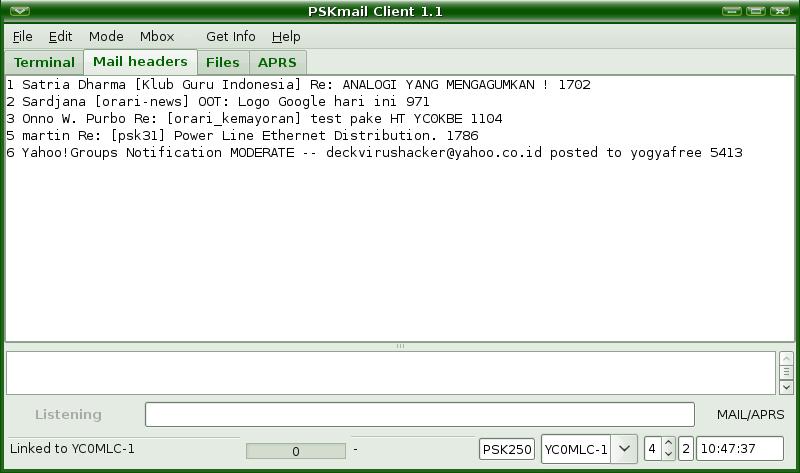Open the Get Info menu
The width and height of the screenshot is (800, 473).
pos(231,37)
